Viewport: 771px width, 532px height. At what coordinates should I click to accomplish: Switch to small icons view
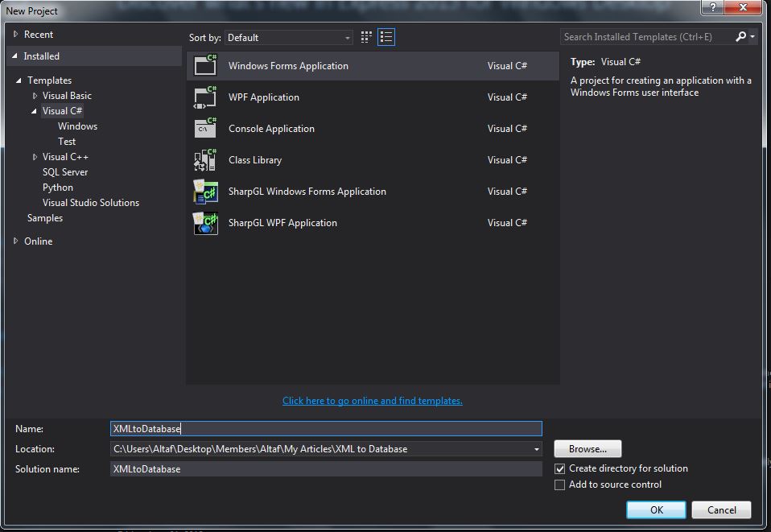click(365, 37)
